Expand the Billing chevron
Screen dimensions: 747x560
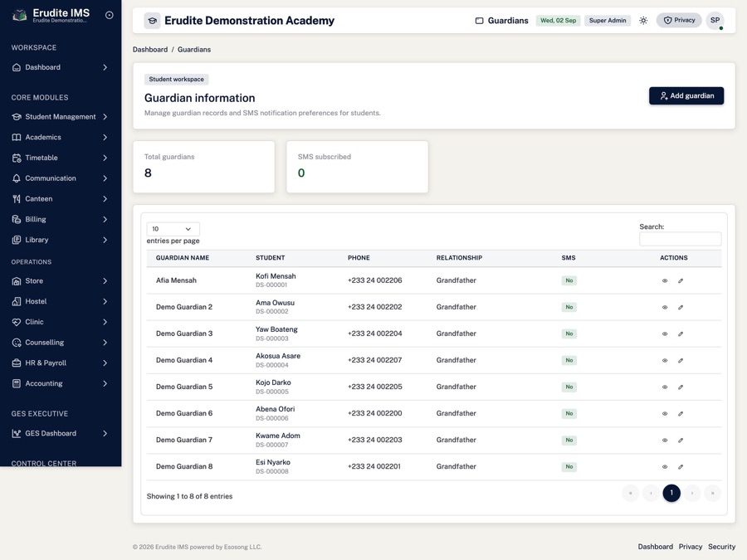(x=105, y=219)
